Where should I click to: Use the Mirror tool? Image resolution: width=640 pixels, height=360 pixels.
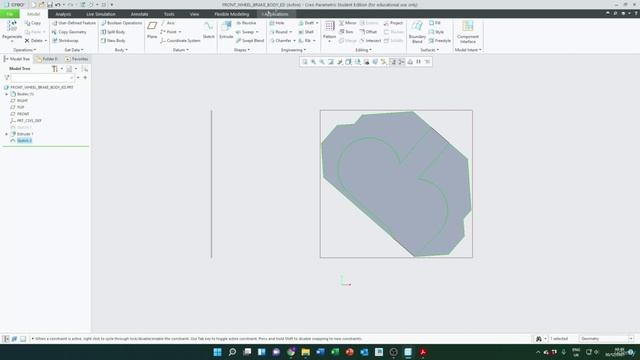(348, 23)
